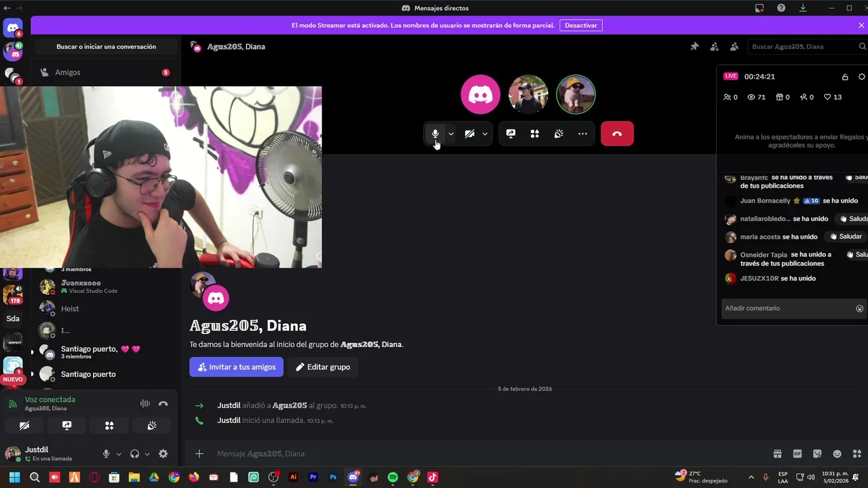The image size is (868, 488).
Task: Open sticker picker
Action: (x=817, y=453)
